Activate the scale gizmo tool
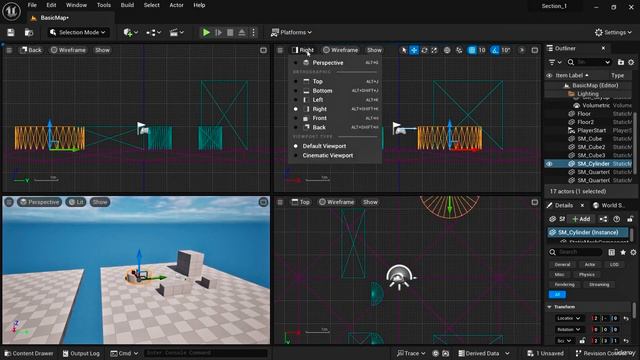The image size is (640, 360). [x=434, y=50]
